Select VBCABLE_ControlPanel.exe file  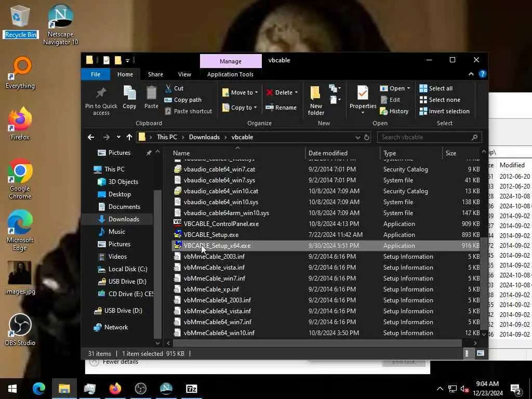(x=221, y=224)
